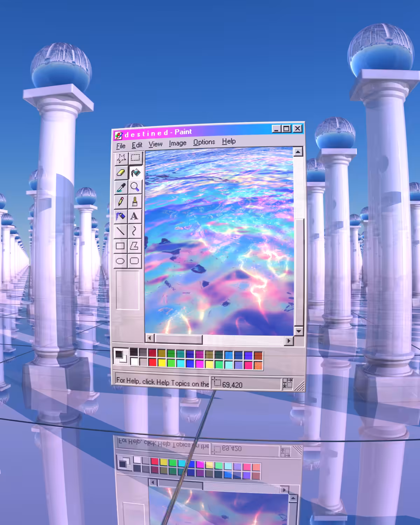Click the resize grip at window corner

pos(299,386)
